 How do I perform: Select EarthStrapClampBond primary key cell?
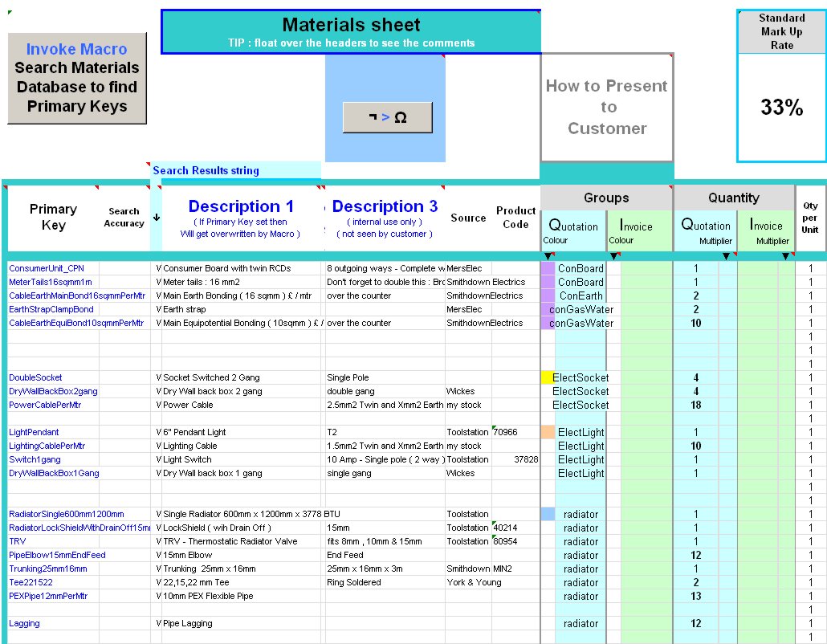point(53,310)
